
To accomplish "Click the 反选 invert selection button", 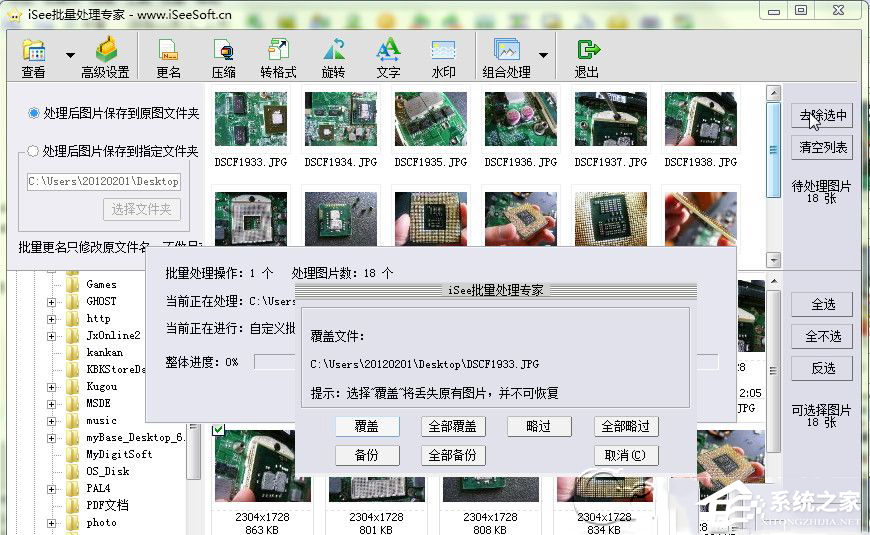I will [x=822, y=369].
